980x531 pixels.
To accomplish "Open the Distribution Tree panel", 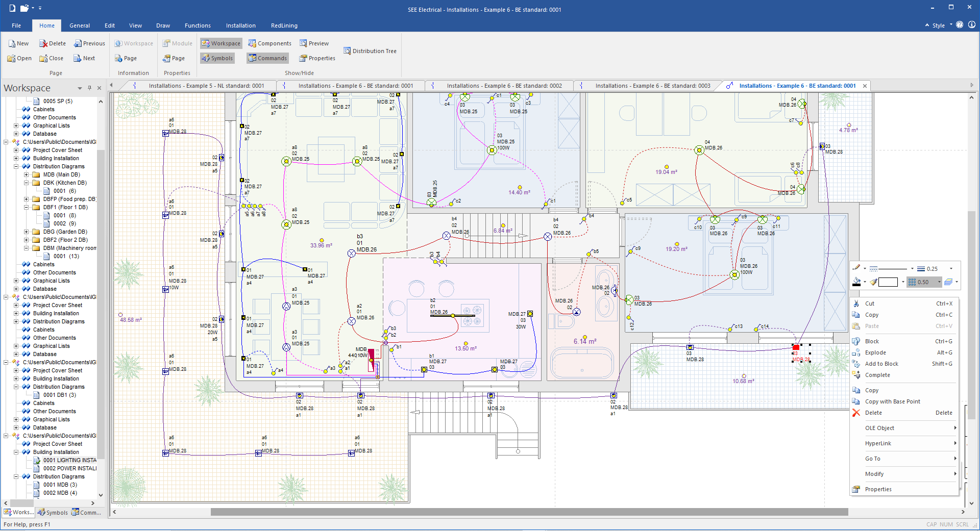I will click(370, 50).
